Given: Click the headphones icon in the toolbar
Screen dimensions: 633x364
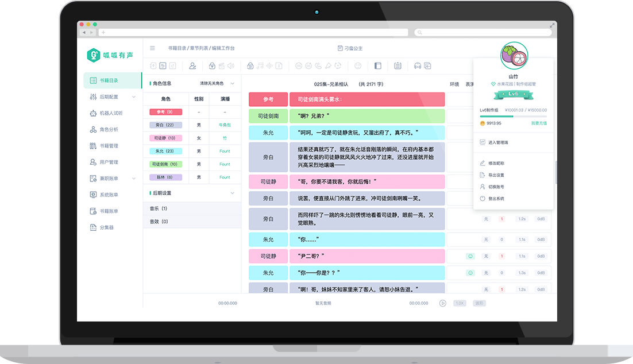Looking at the screenshot, I should [x=418, y=66].
